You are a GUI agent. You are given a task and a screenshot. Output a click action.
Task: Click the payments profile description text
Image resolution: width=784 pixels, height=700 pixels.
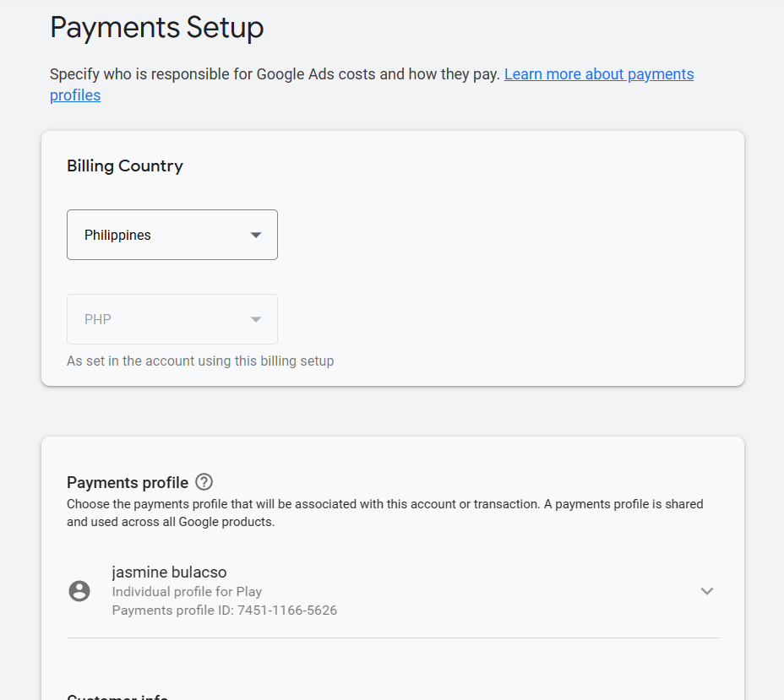click(x=385, y=513)
